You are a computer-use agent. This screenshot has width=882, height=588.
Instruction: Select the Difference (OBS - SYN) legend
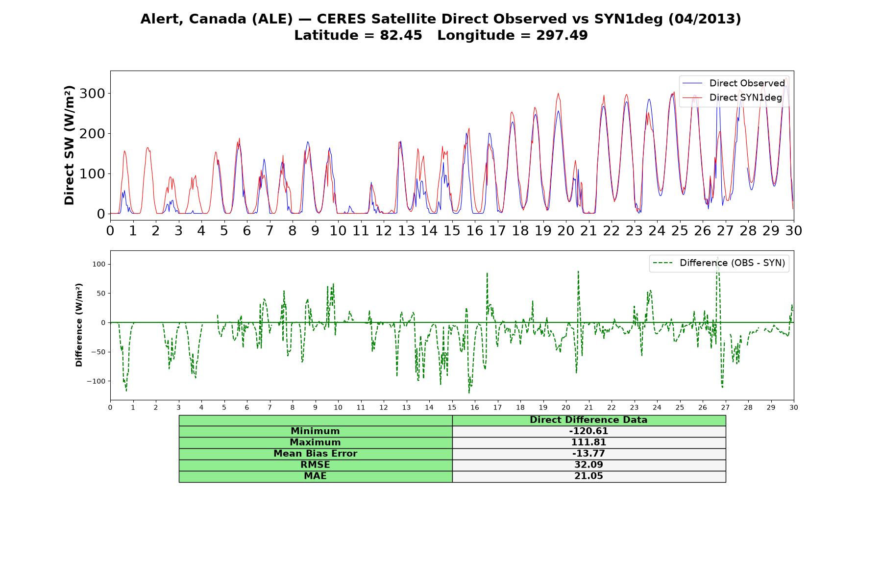click(719, 263)
